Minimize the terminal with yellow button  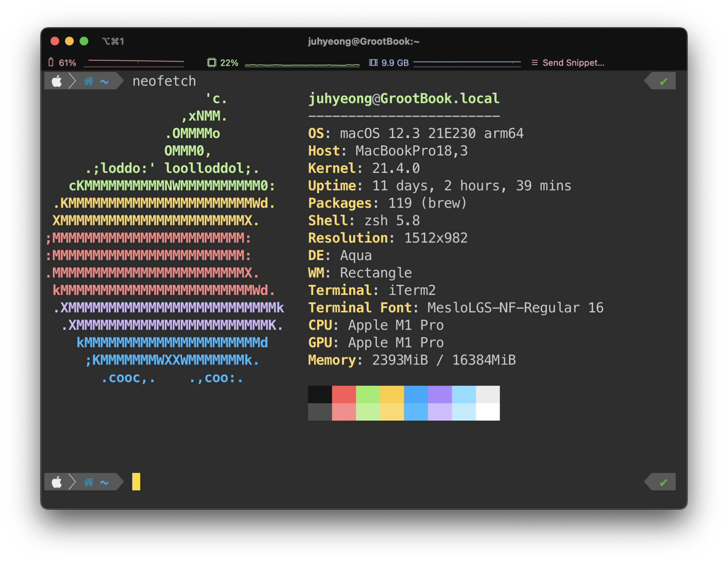pyautogui.click(x=69, y=41)
